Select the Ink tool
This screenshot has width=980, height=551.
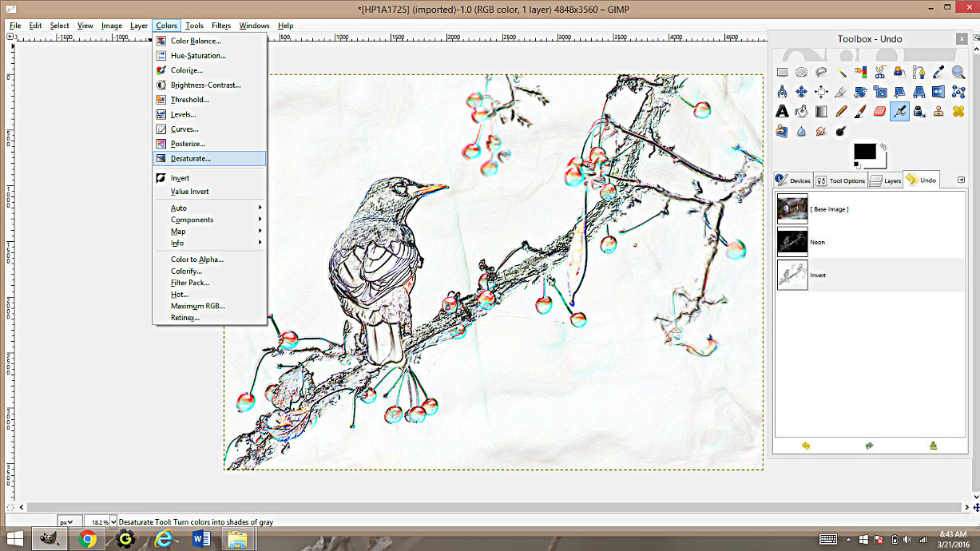[x=919, y=111]
